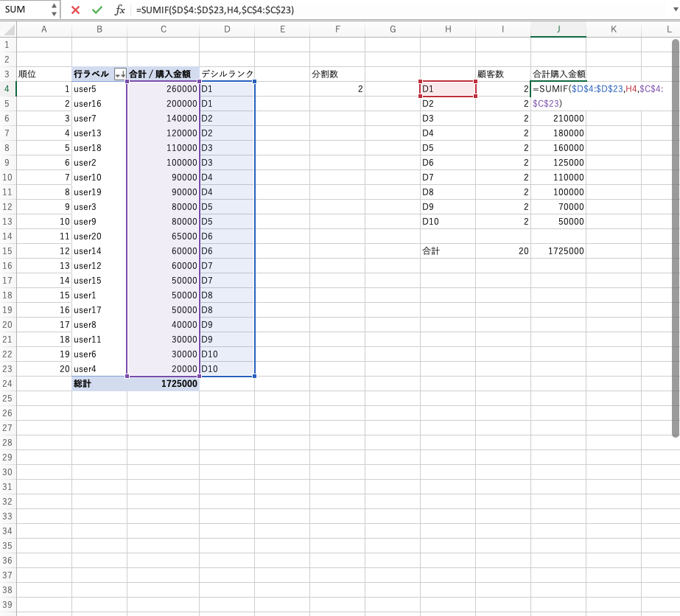Click the Select All corner triangle
The height and width of the screenshot is (616, 680).
click(8, 29)
